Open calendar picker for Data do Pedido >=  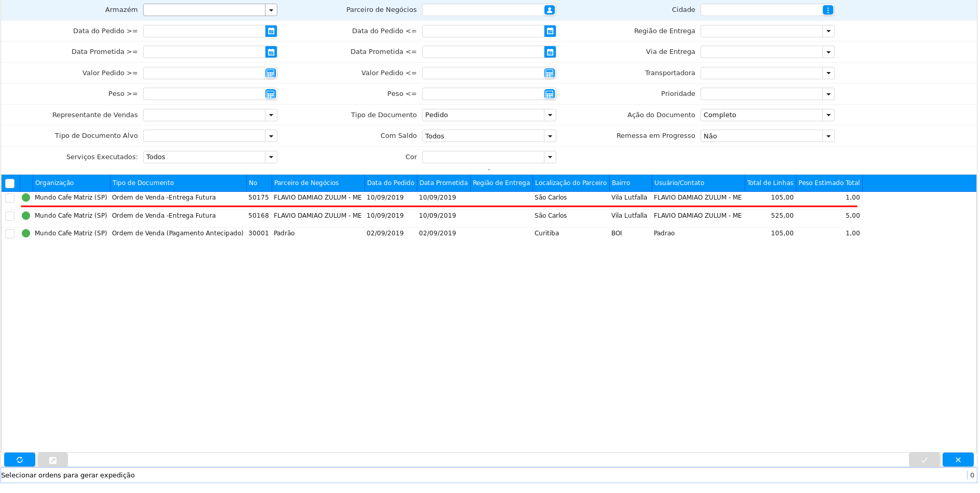tap(271, 31)
